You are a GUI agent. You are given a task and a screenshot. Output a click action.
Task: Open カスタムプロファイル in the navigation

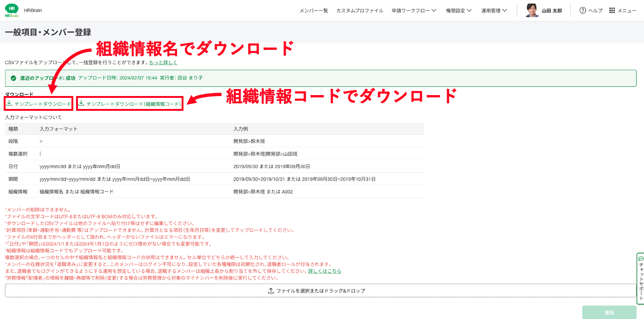360,11
